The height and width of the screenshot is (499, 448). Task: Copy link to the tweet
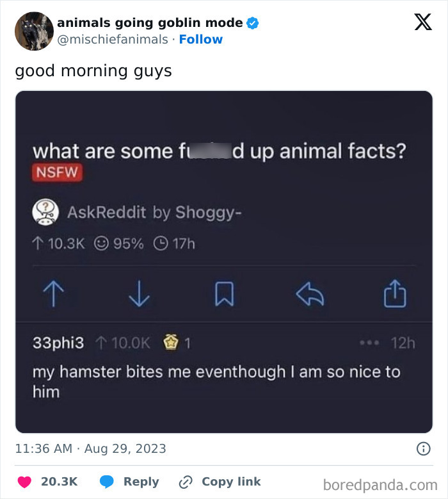coord(220,482)
